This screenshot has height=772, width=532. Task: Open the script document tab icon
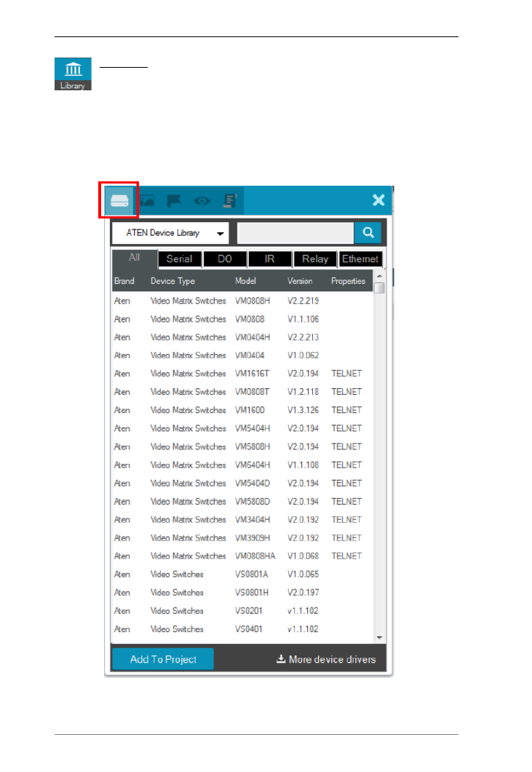click(229, 200)
